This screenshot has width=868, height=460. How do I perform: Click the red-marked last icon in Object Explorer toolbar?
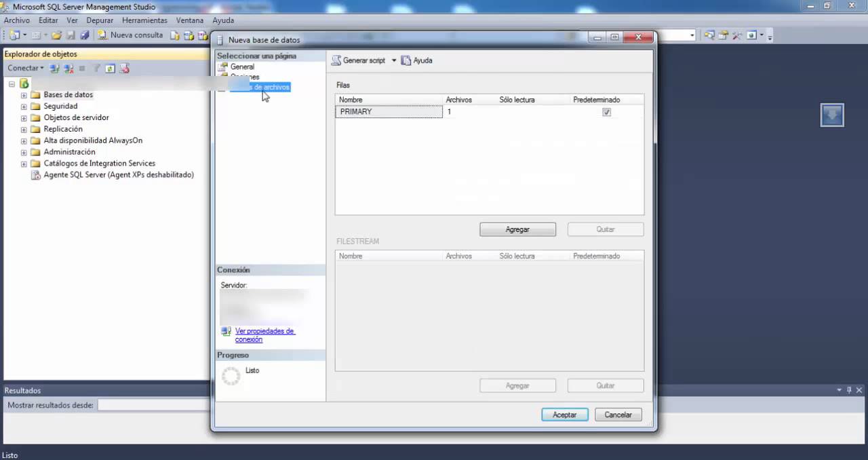point(124,69)
